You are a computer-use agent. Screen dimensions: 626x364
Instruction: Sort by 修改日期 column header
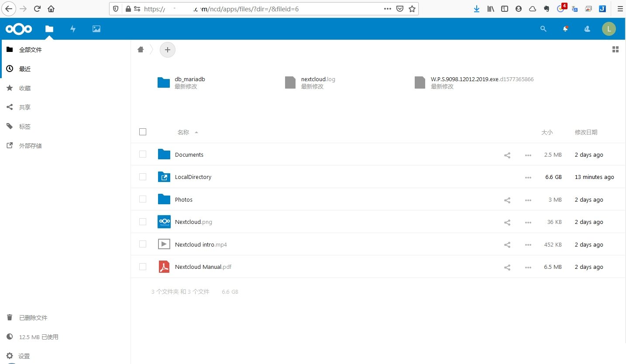[586, 132]
